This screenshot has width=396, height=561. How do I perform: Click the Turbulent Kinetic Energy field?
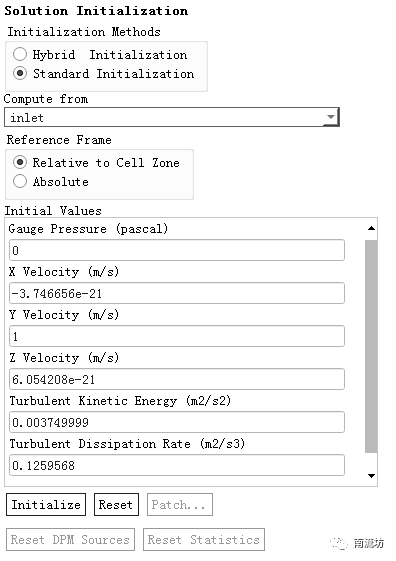click(177, 422)
